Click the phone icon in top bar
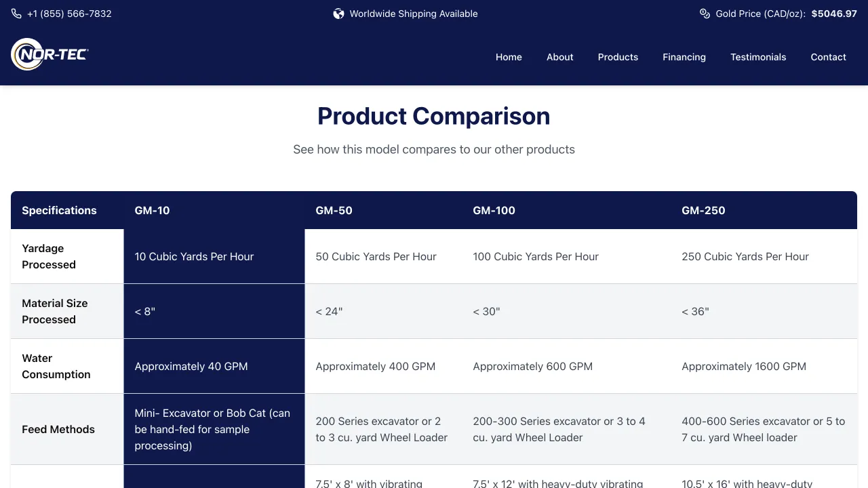 [16, 14]
